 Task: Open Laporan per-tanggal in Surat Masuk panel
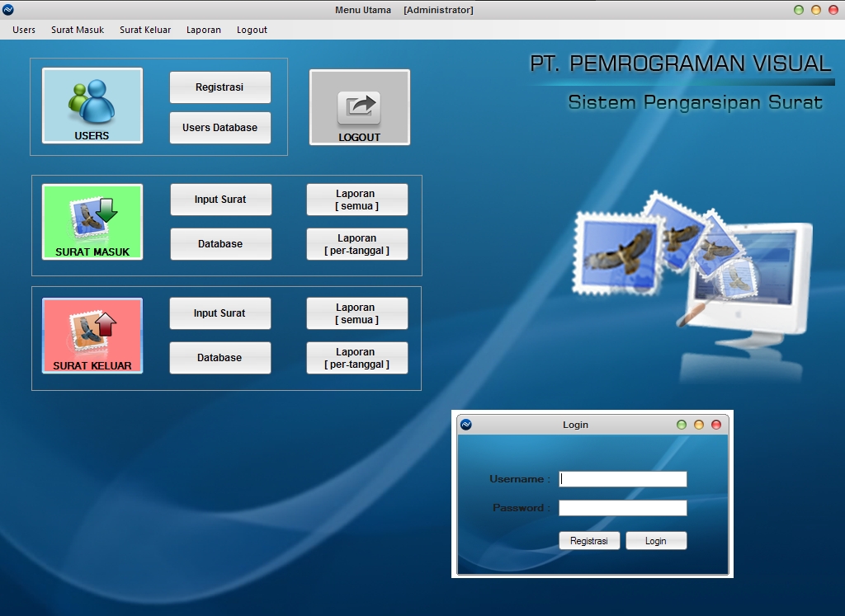click(x=356, y=244)
